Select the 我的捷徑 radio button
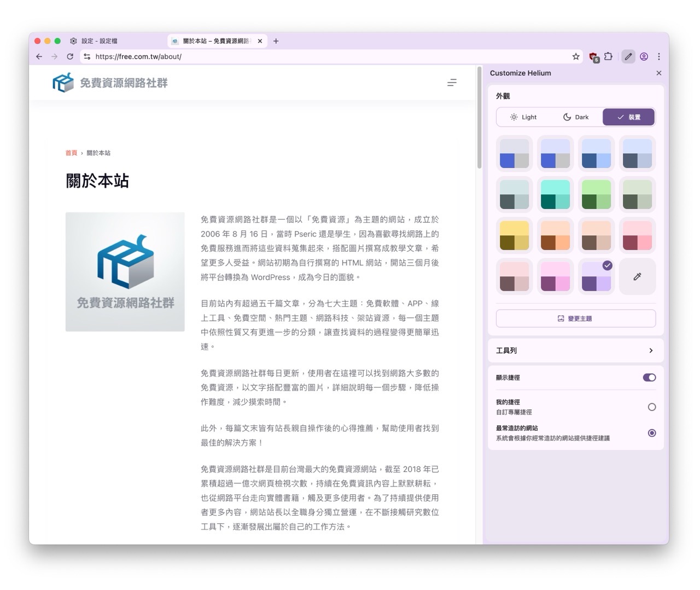The image size is (700, 590). [x=651, y=407]
